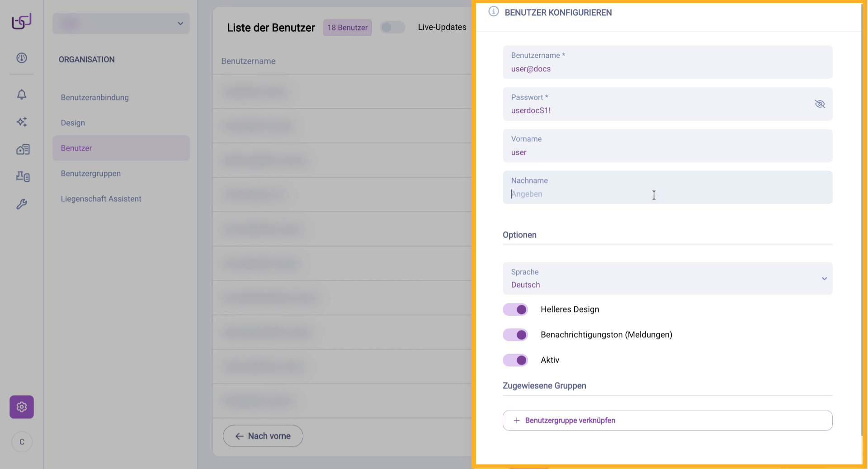
Task: Click Benutzergruppe verknüpfen button
Action: point(667,421)
